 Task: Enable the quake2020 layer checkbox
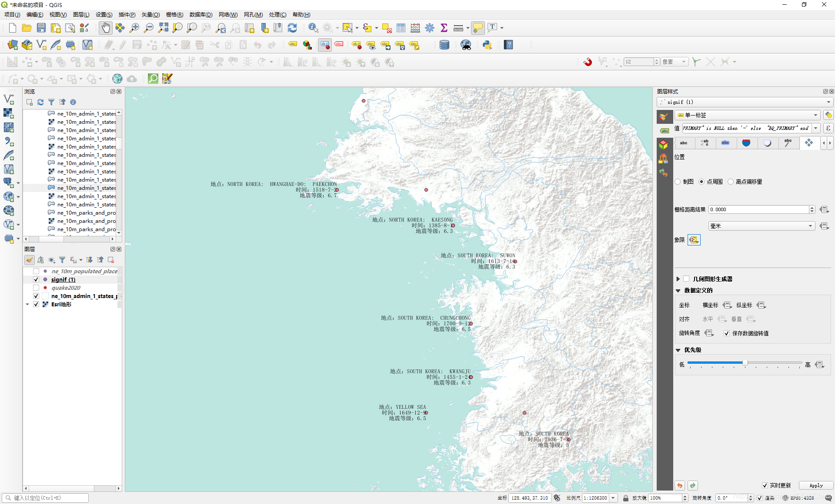36,288
